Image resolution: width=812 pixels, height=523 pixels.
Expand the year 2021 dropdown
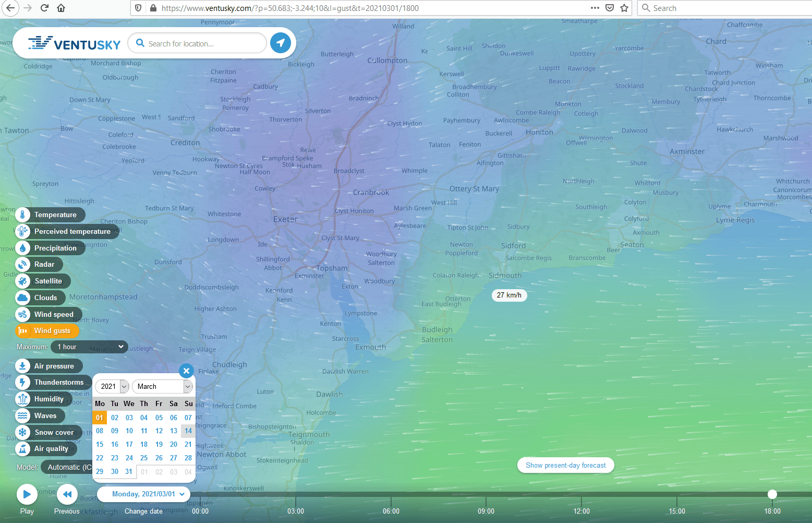(112, 386)
